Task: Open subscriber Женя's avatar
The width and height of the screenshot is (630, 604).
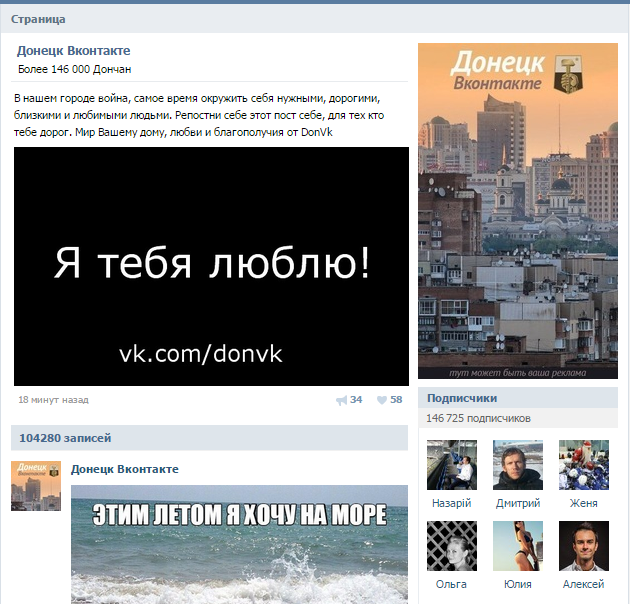Action: click(584, 465)
